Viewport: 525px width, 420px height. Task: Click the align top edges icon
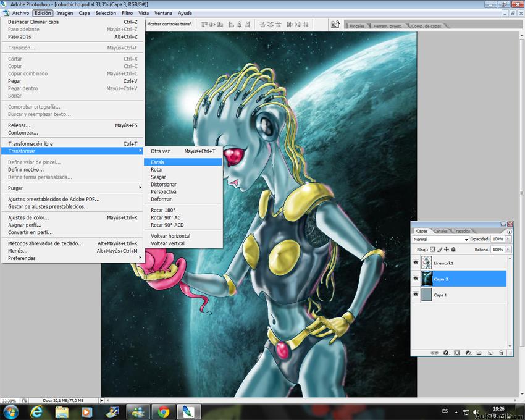point(204,25)
